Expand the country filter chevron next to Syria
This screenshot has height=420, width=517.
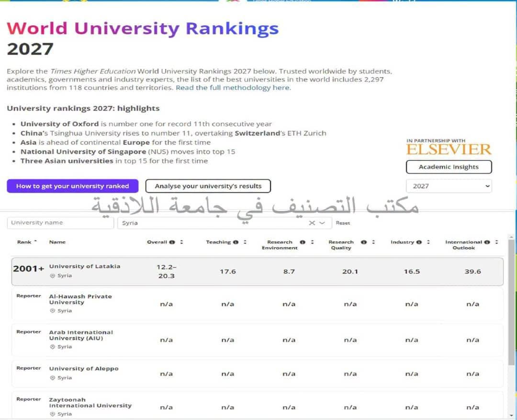322,223
